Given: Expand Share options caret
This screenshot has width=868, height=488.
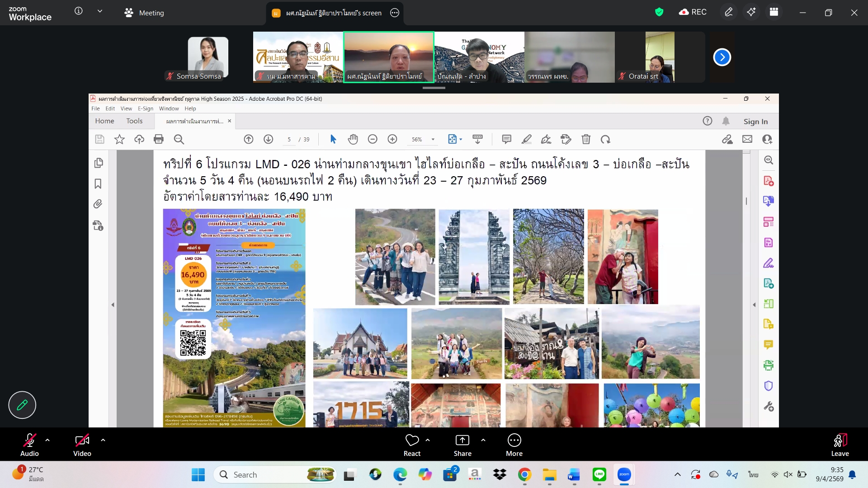Looking at the screenshot, I should coord(483,440).
